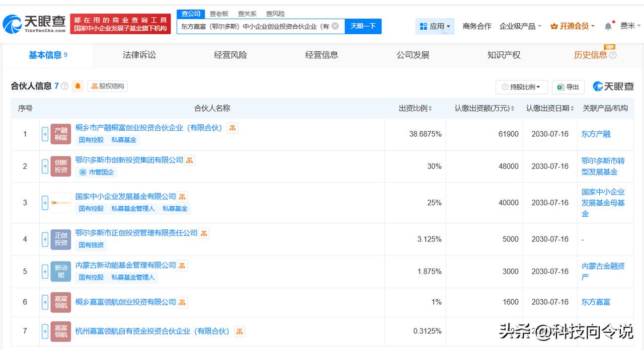The height and width of the screenshot is (350, 644).
Task: Open the 知识产权 tab
Action: coord(504,55)
